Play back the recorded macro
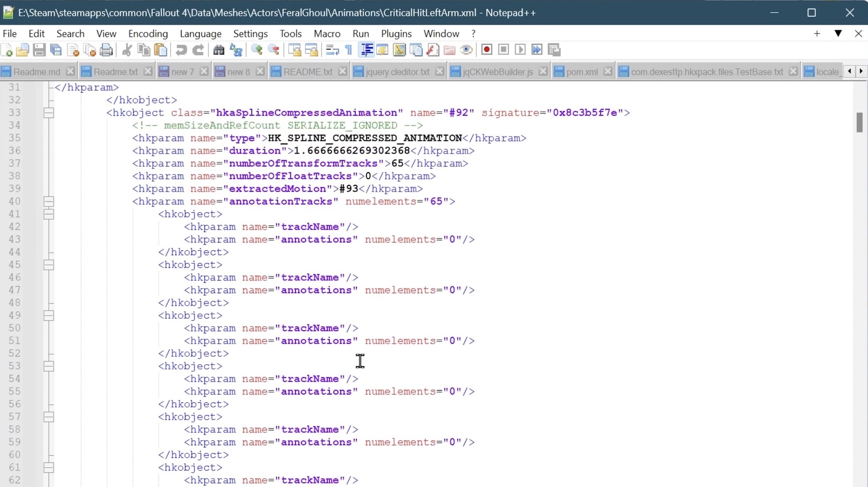Screen dimensions: 868x487 tap(520, 50)
